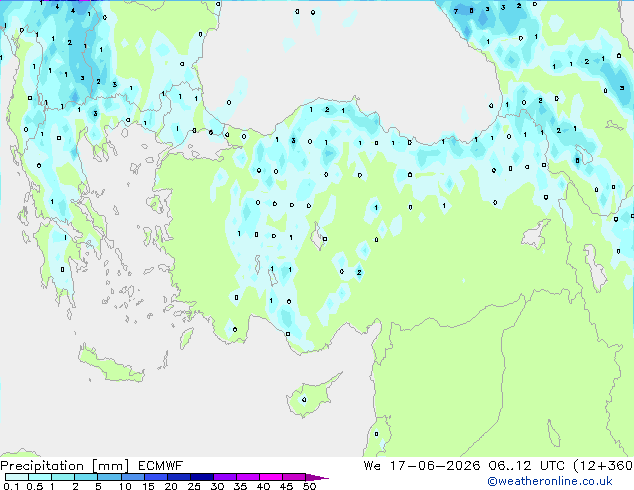The width and height of the screenshot is (634, 490).
Task: Click the 20–25 mm legend color swatch
Action: [x=179, y=477]
